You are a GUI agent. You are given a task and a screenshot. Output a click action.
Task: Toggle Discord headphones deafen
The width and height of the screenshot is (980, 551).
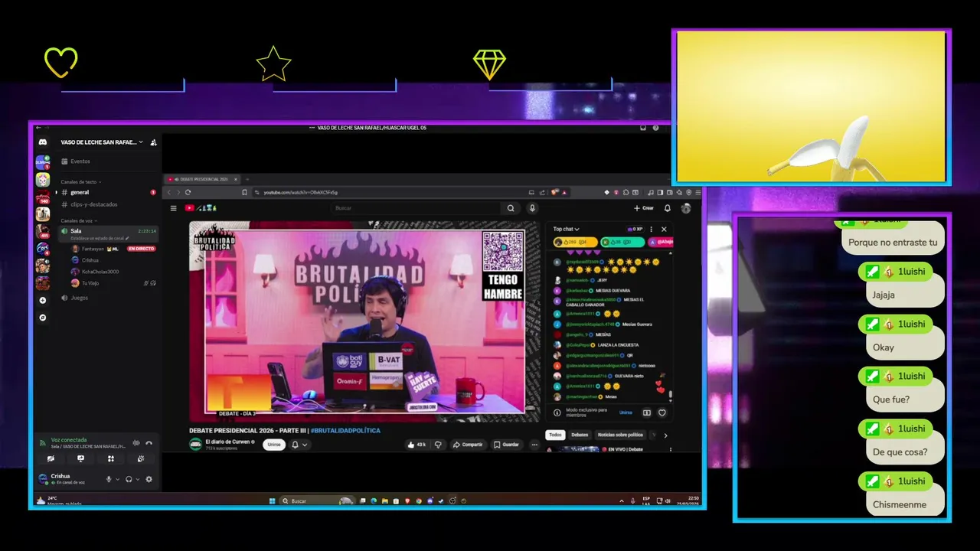pos(129,480)
